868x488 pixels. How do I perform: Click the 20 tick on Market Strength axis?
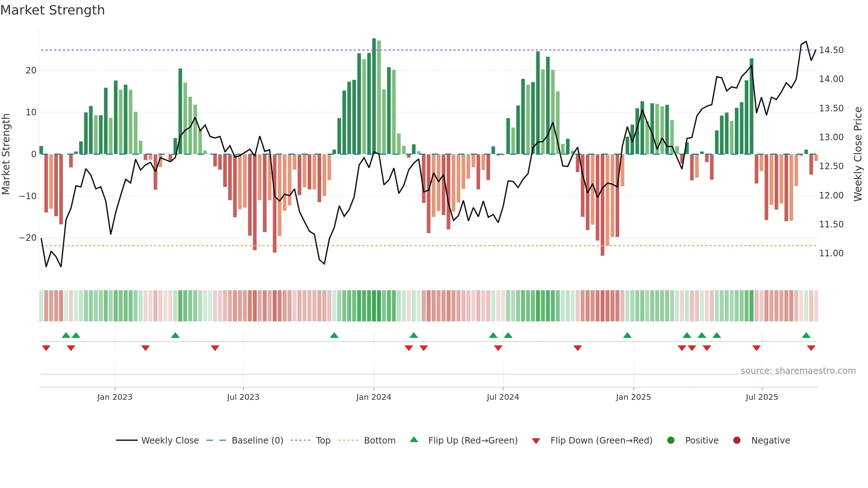point(31,70)
